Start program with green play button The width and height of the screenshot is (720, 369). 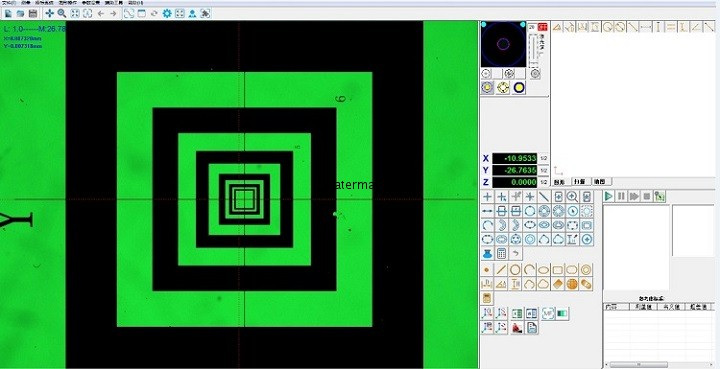[608, 196]
